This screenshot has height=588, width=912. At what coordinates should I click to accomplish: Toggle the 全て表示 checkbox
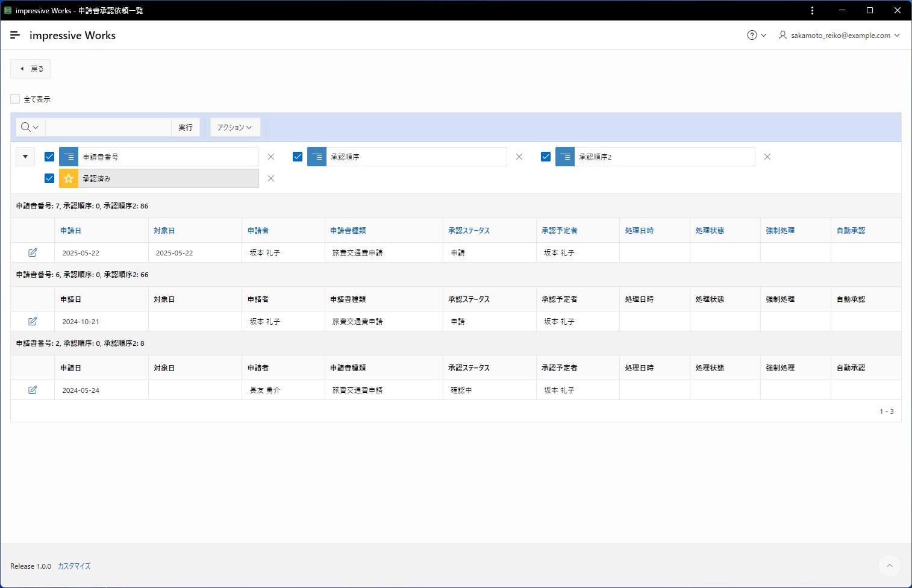[16, 99]
